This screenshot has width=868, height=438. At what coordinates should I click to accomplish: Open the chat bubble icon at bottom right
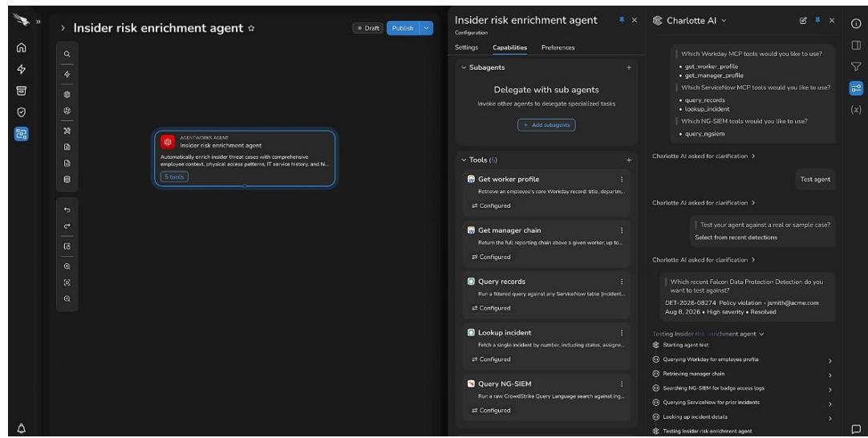[856, 428]
